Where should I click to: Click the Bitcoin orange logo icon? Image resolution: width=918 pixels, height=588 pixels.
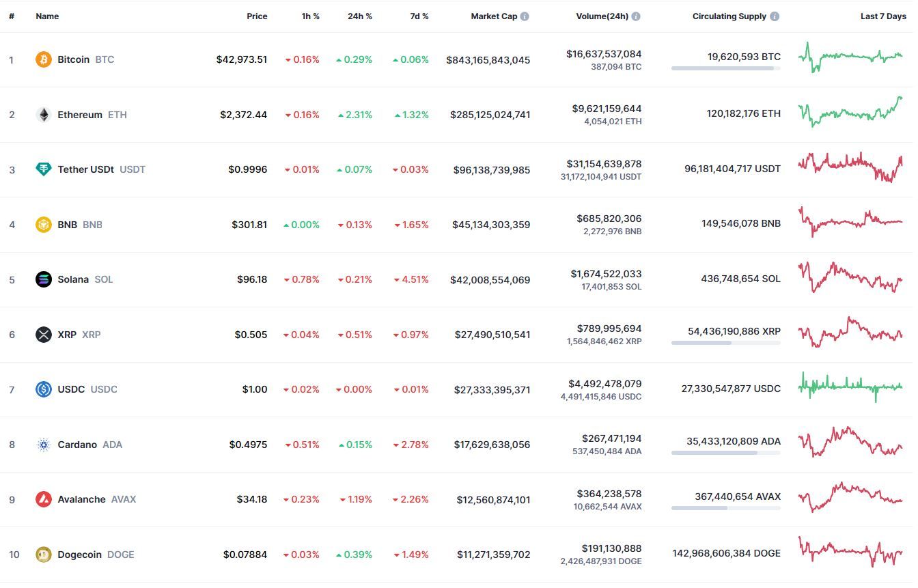click(x=44, y=59)
